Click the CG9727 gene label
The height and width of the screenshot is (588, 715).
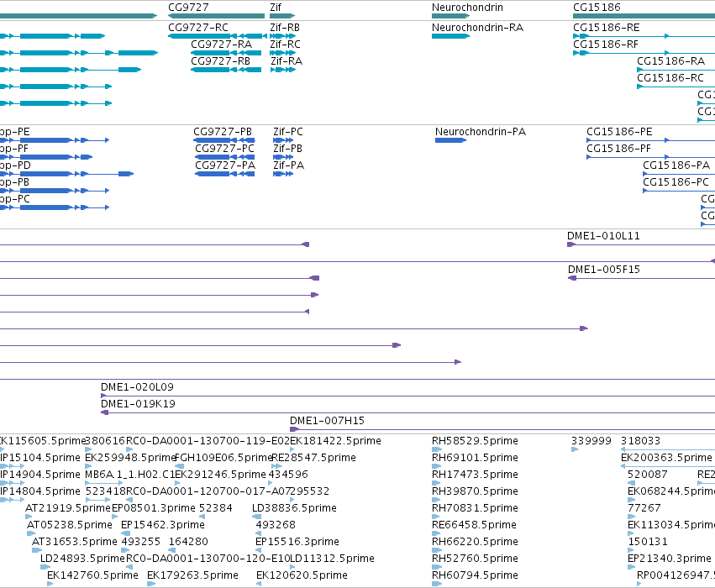pyautogui.click(x=188, y=8)
